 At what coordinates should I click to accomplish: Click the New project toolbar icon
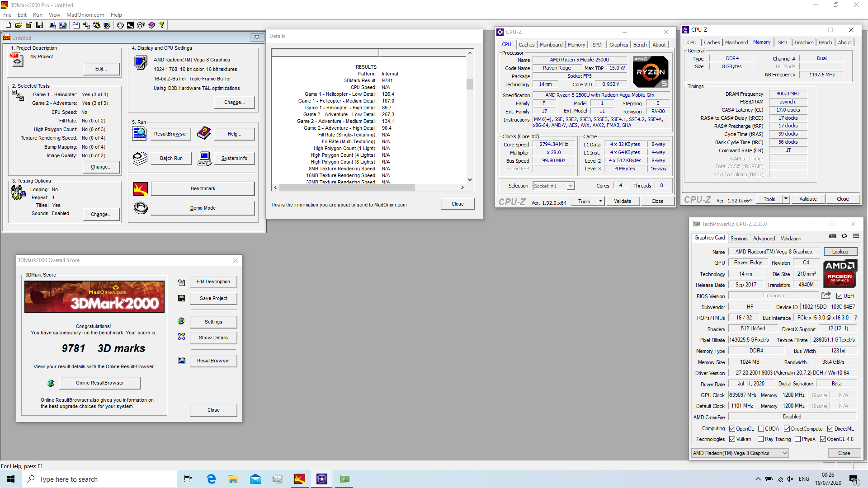pos(8,25)
